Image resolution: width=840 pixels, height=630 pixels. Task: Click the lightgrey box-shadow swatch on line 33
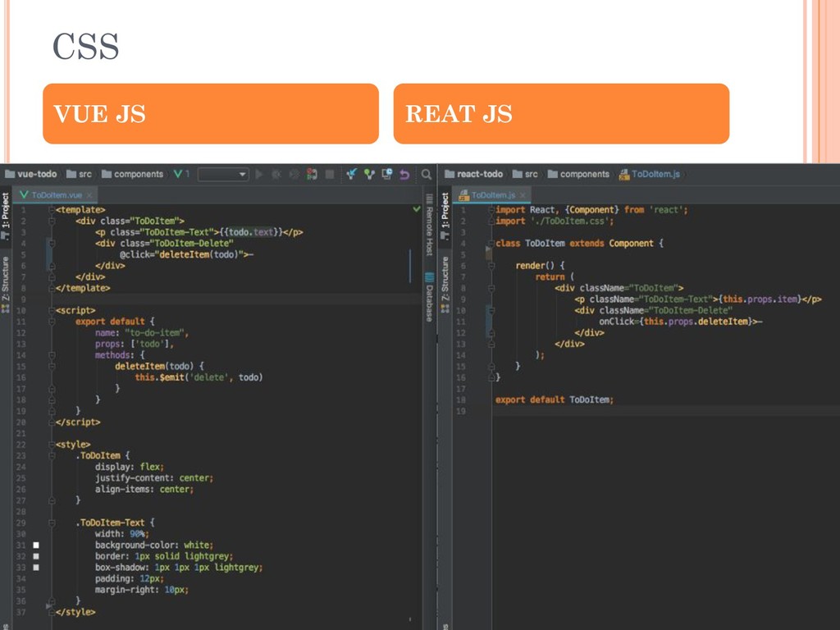coord(36,568)
